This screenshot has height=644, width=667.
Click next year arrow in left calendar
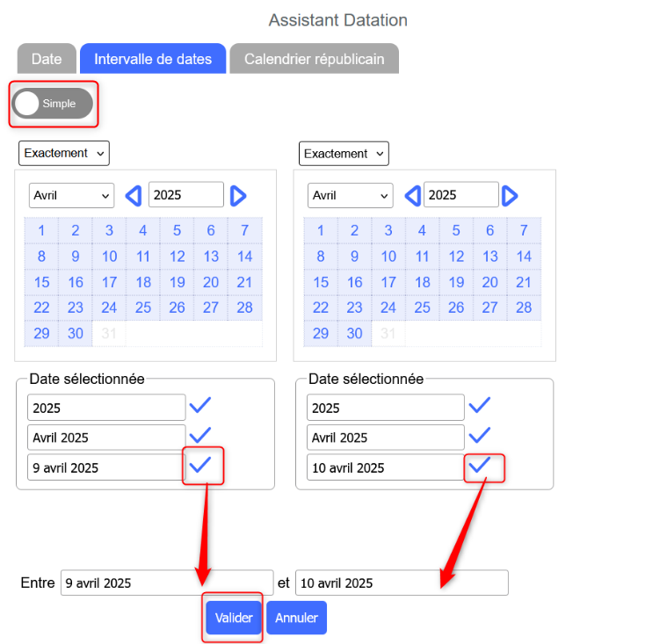(x=238, y=195)
